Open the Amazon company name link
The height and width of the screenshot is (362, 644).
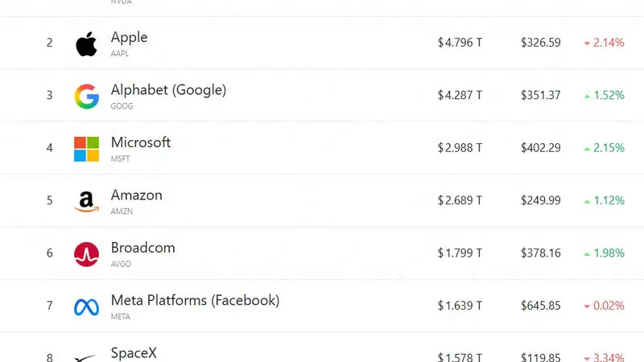point(136,195)
